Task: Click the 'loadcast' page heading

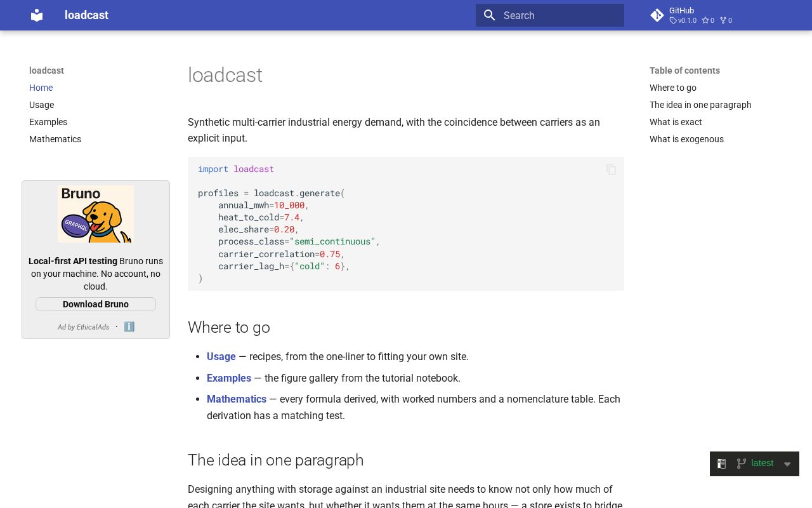Action: (225, 75)
